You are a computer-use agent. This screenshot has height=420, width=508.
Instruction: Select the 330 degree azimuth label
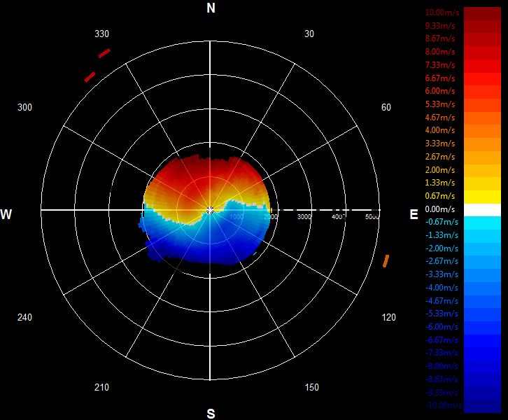click(101, 34)
